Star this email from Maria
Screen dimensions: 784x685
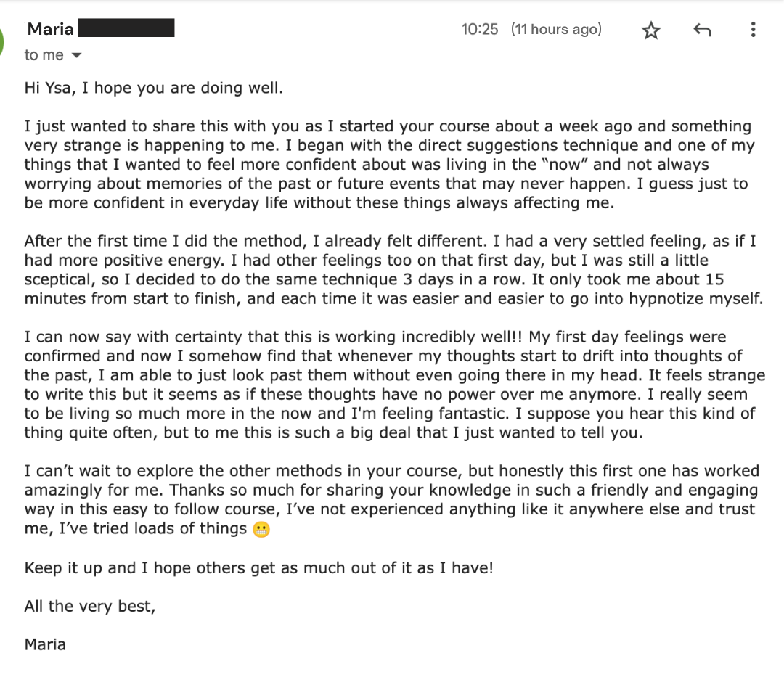[651, 30]
